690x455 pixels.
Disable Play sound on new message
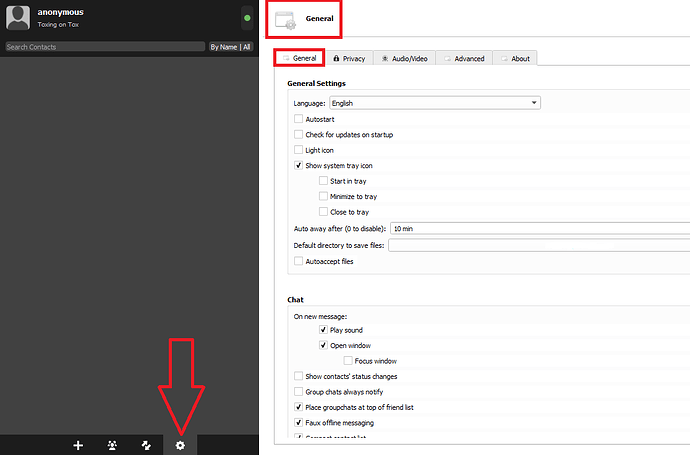[x=323, y=329]
